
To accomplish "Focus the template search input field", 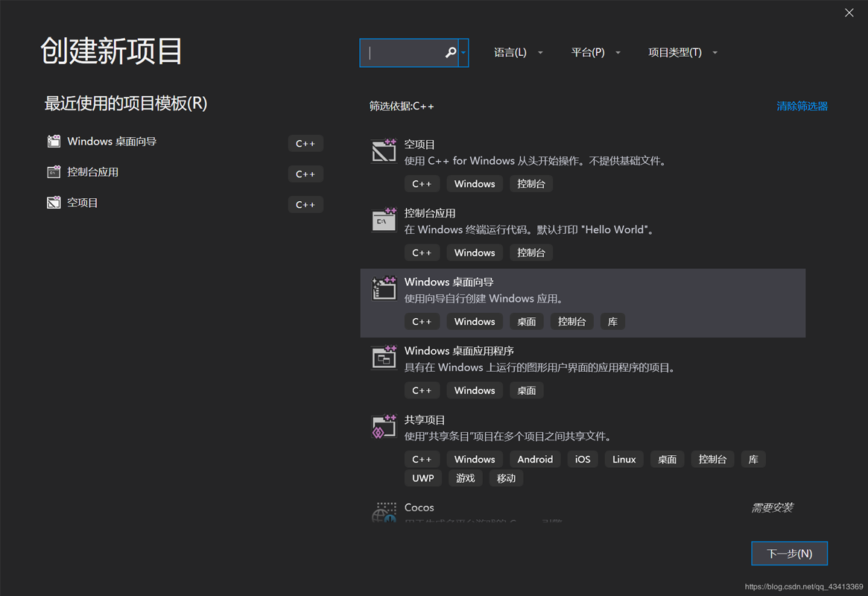I will (x=408, y=53).
